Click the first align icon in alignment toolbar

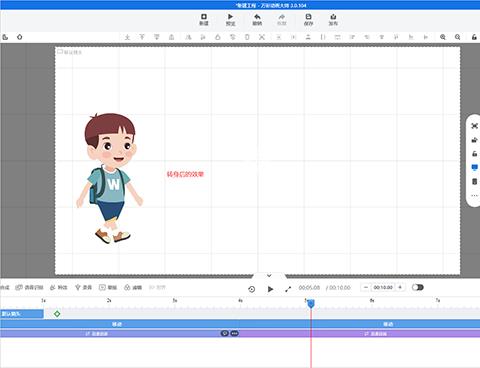tap(127, 37)
